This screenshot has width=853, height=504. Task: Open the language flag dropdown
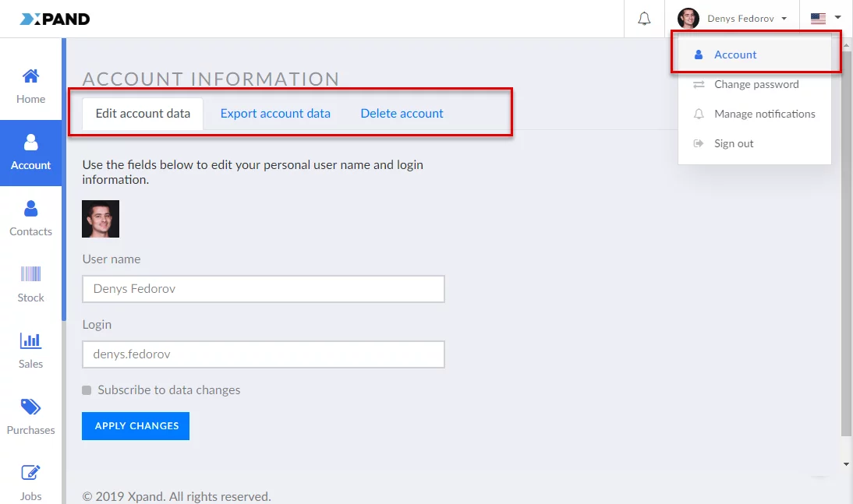click(x=826, y=19)
